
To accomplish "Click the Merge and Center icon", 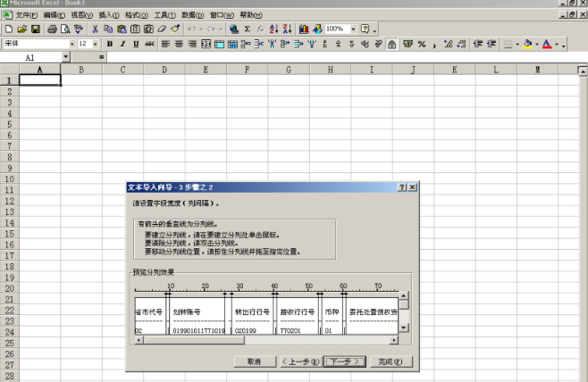I will click(x=206, y=44).
